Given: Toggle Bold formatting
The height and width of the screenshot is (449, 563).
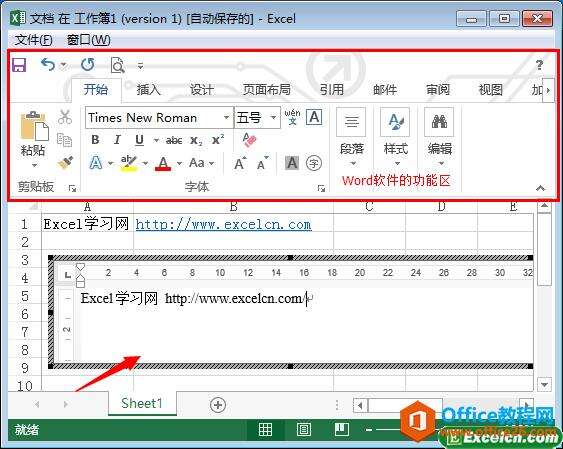Looking at the screenshot, I should (x=95, y=140).
